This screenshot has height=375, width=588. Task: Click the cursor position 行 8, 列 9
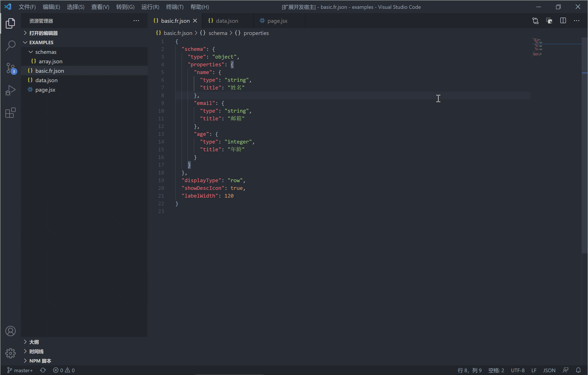(x=469, y=370)
